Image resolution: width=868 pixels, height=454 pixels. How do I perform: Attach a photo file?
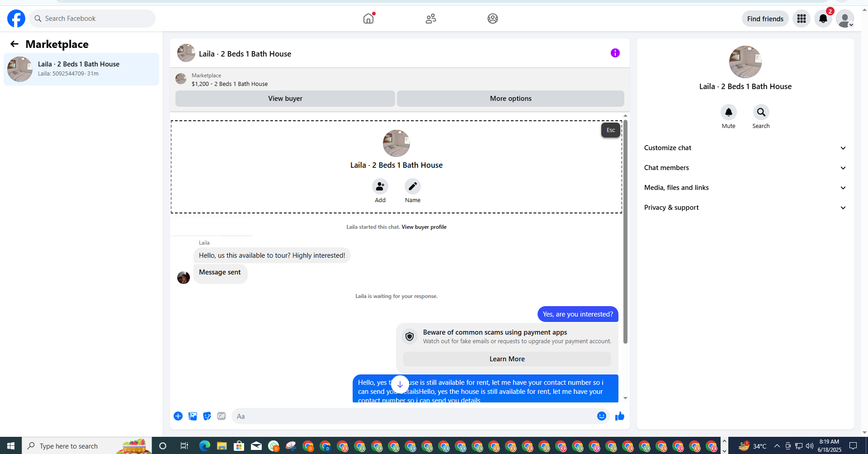coord(193,416)
